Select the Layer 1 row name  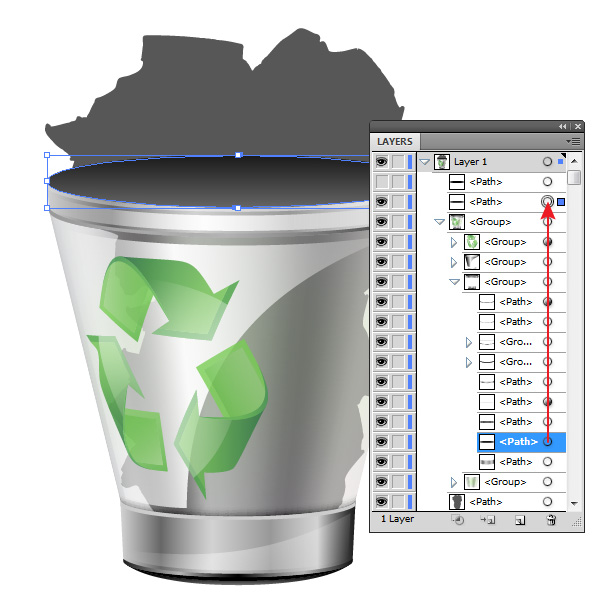(470, 162)
